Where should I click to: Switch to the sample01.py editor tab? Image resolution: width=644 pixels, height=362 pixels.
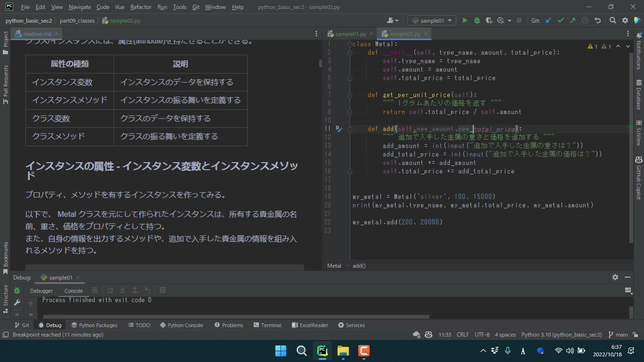(x=350, y=34)
